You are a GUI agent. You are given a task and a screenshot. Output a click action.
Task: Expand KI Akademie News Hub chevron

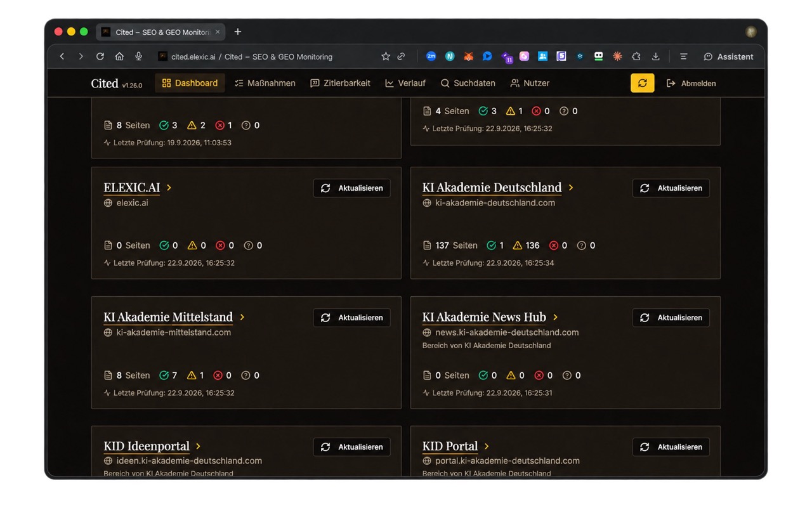tap(555, 317)
